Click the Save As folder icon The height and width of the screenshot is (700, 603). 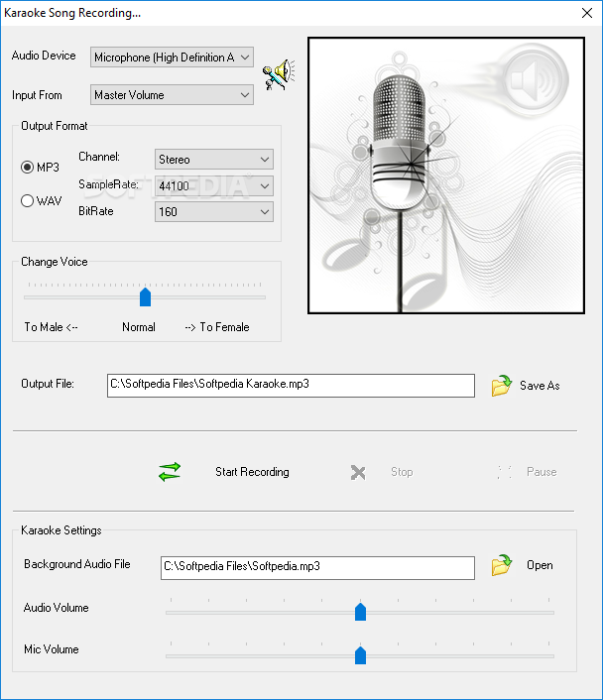click(501, 386)
